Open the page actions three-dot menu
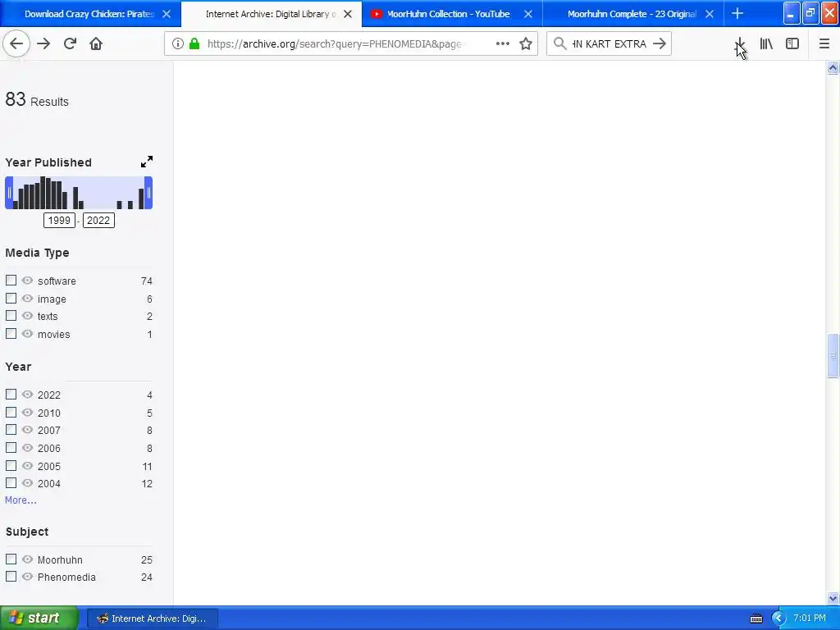The width and height of the screenshot is (840, 630). pyautogui.click(x=503, y=44)
